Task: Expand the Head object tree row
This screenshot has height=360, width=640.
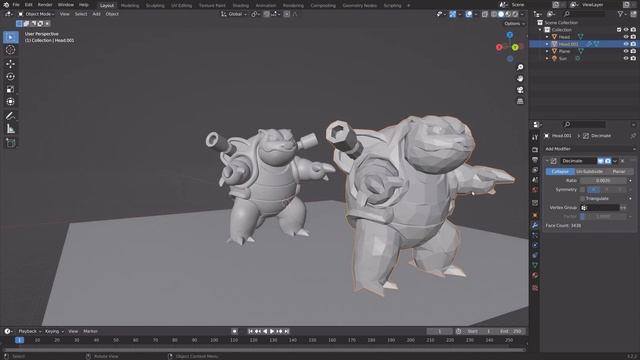Action: (x=547, y=37)
